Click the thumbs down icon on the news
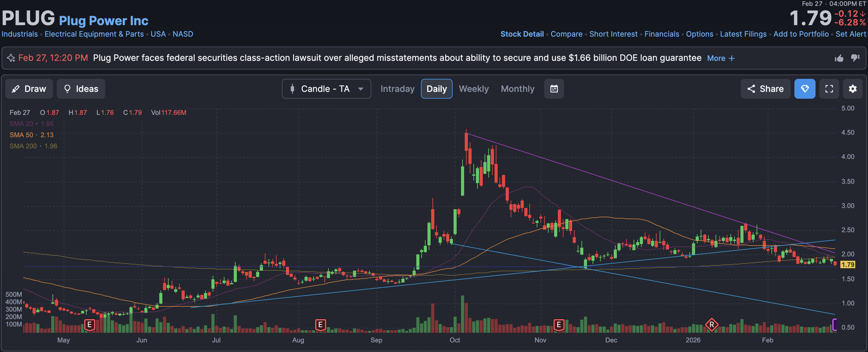Viewport: 868px width, 352px height. point(855,58)
